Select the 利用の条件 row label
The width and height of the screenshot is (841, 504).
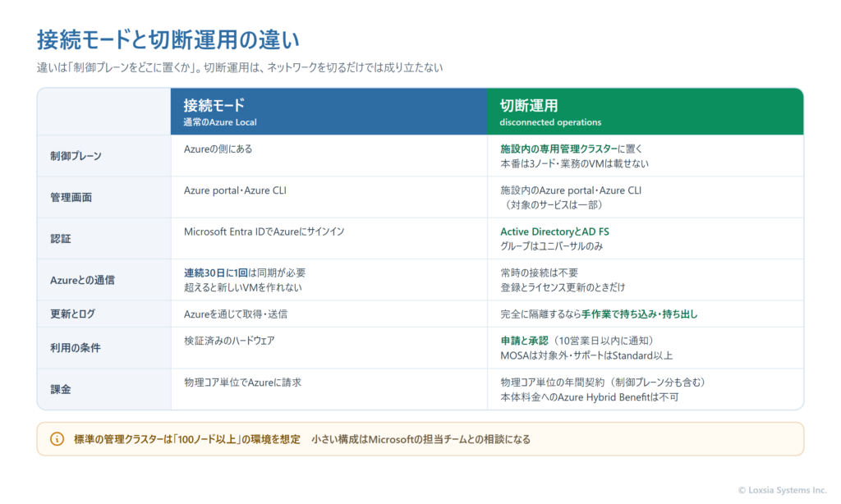click(75, 348)
